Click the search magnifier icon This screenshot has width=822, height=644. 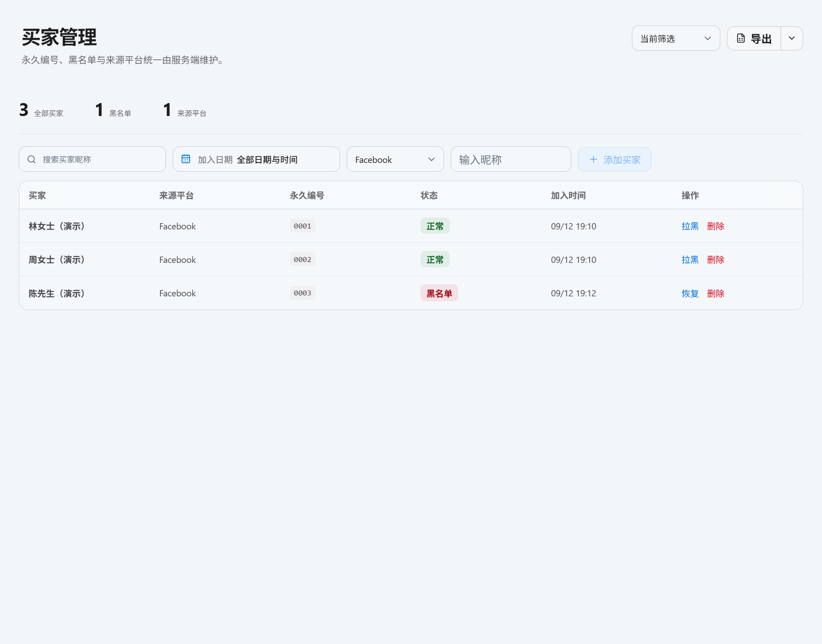(32, 159)
